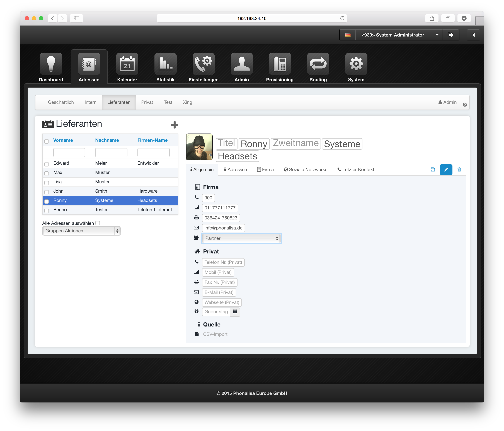This screenshot has width=504, height=431.
Task: Click the Safari address bar 192.168.24.10
Action: point(252,18)
